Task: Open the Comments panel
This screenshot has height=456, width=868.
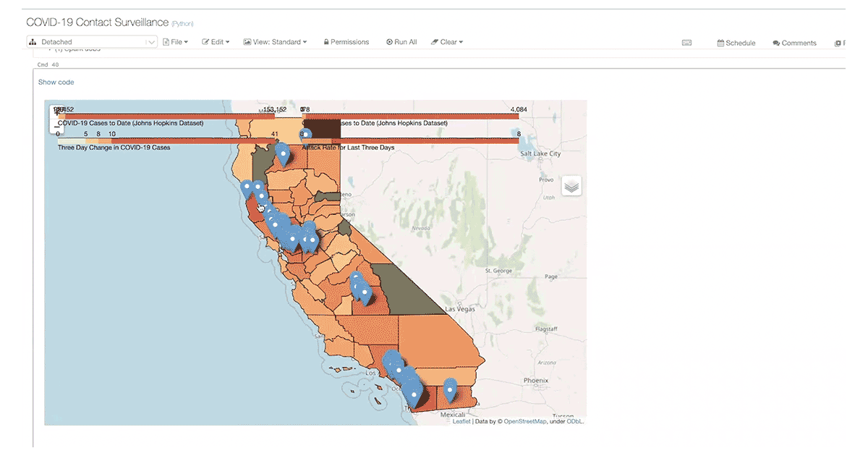Action: 794,43
